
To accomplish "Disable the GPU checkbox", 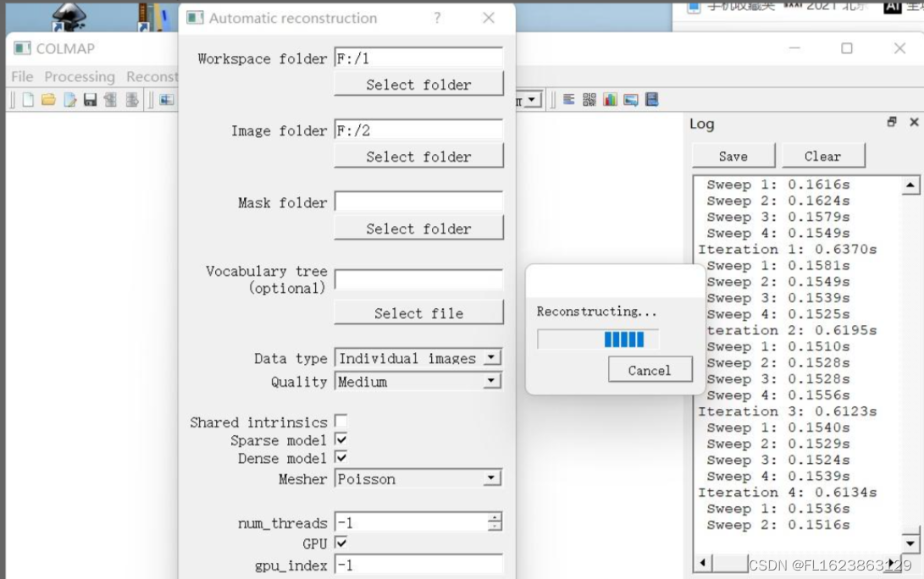I will coord(341,543).
